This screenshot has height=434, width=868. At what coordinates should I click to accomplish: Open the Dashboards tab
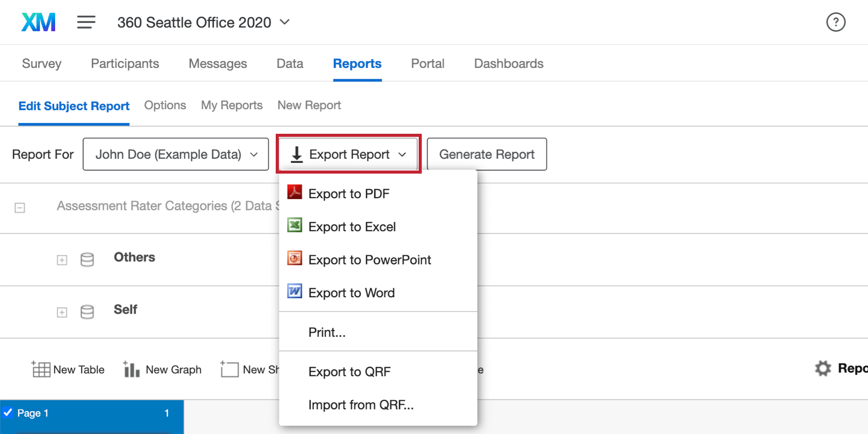pyautogui.click(x=509, y=63)
